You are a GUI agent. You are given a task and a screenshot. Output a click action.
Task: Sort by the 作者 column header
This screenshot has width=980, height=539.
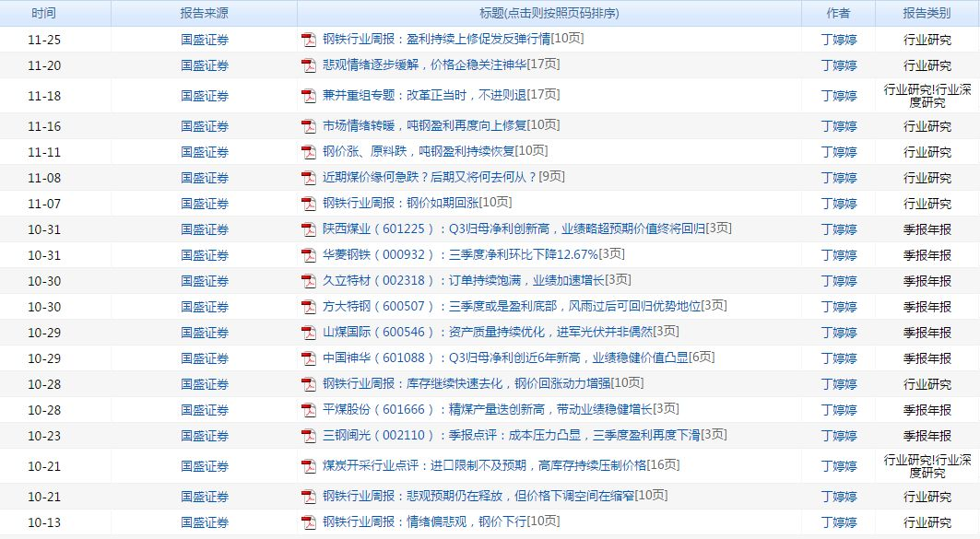coord(838,13)
